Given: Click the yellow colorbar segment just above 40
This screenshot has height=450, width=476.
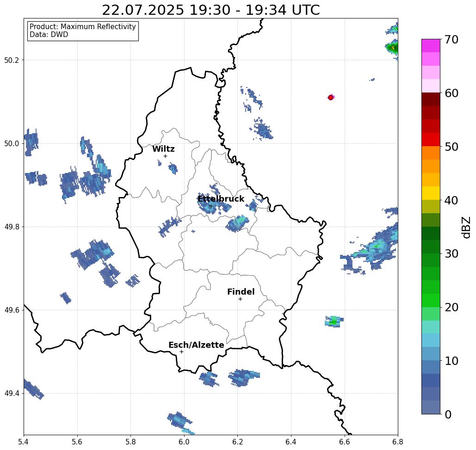Looking at the screenshot, I should (431, 193).
